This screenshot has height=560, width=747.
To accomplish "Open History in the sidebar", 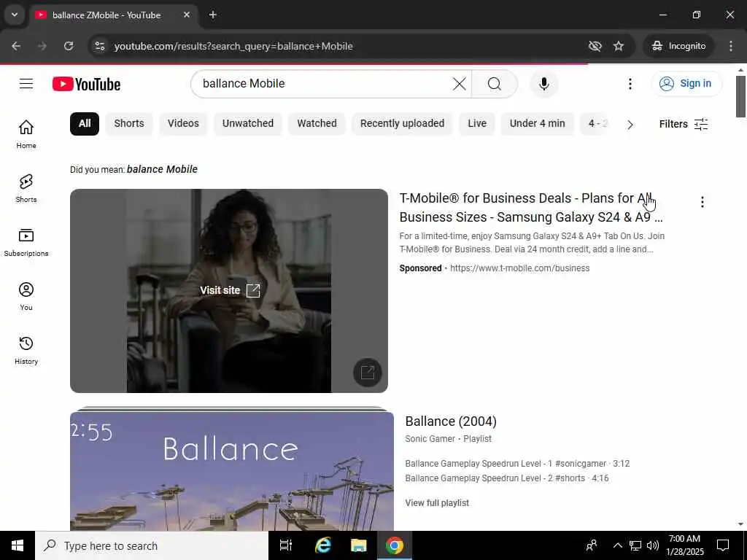I will click(x=26, y=350).
